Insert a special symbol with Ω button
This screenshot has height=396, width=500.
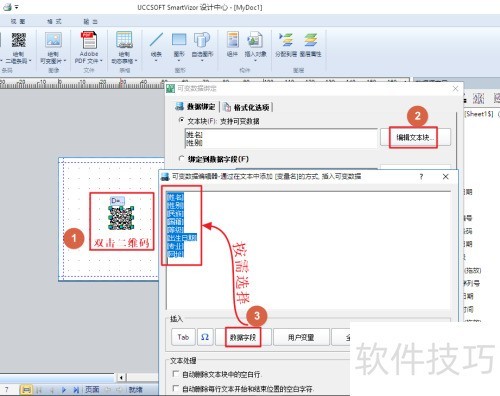click(x=205, y=337)
